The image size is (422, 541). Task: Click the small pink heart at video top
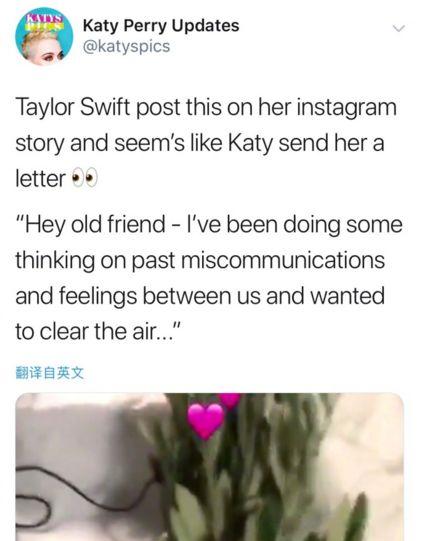(229, 400)
